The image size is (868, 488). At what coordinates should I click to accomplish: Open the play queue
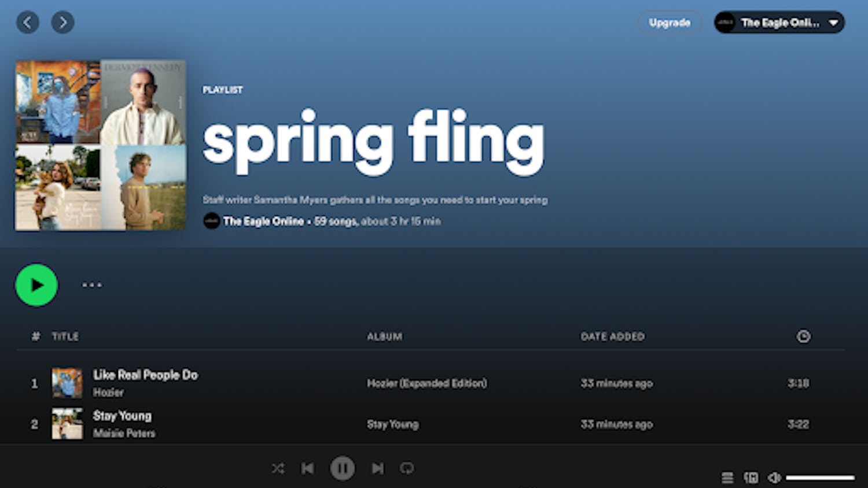[x=727, y=478]
